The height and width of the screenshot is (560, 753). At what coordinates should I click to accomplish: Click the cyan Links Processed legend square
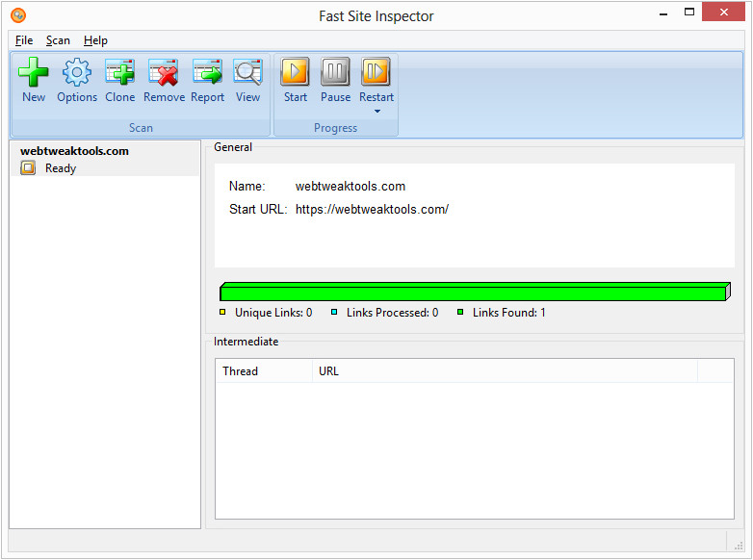tap(334, 312)
